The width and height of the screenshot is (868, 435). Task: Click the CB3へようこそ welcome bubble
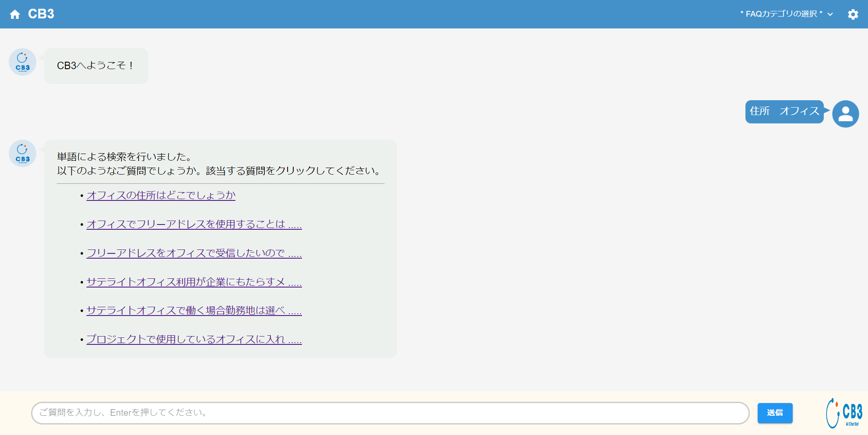tap(96, 66)
